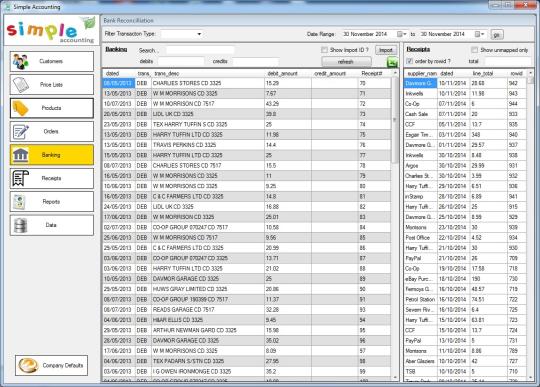This screenshot has height=387, width=540.
Task: Click the credits input field
Action: pos(256,61)
